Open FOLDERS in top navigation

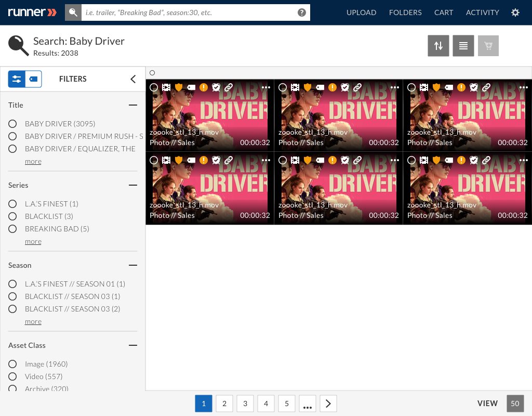click(x=405, y=12)
